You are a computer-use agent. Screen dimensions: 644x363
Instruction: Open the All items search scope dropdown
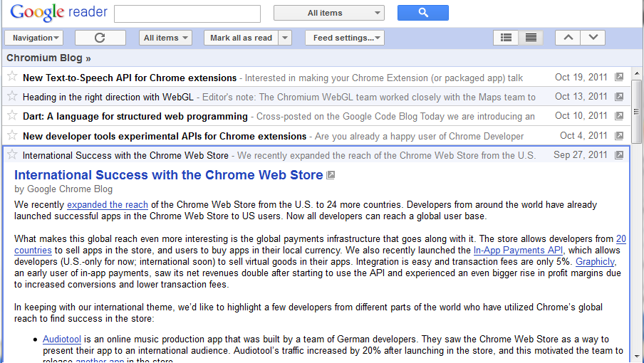tap(329, 13)
